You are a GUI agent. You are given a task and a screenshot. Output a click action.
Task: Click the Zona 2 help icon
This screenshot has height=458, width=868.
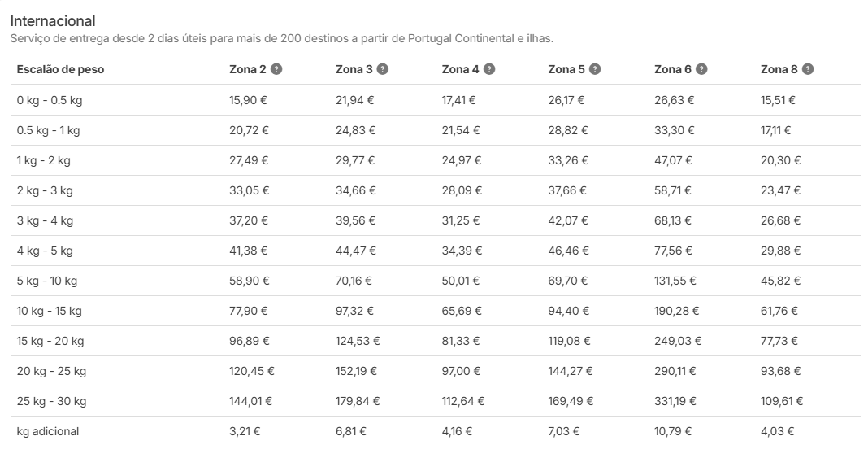pos(276,69)
